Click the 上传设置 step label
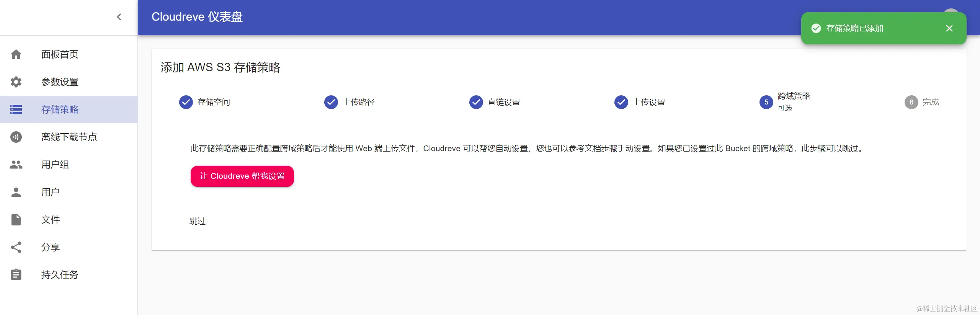The image size is (980, 315). pos(649,102)
